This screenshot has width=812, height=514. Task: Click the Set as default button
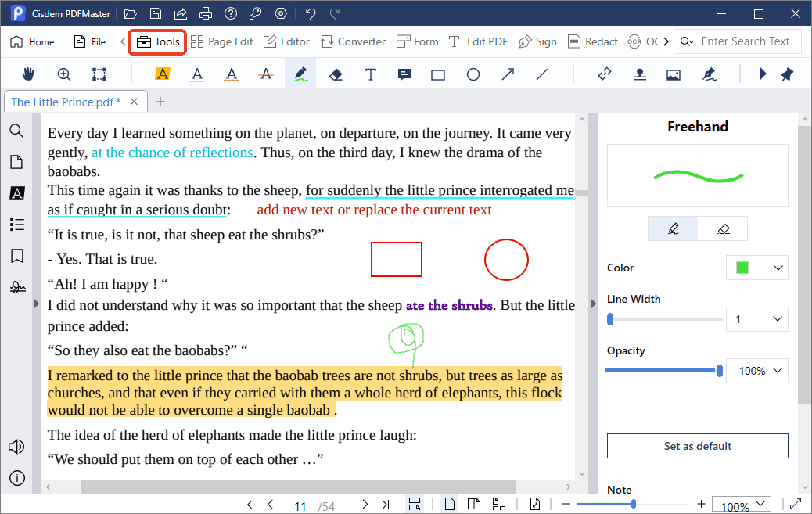tap(698, 446)
